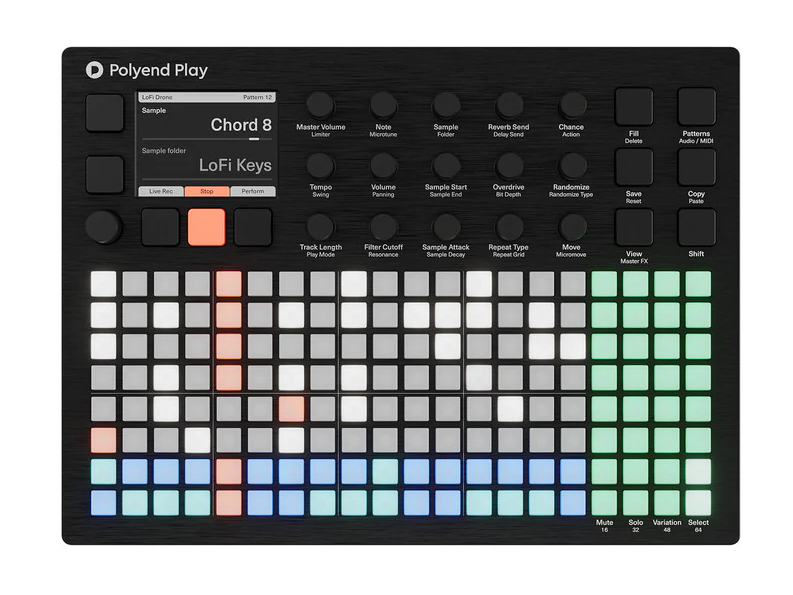Tap the hardware button beneath Live Rec
793x595 pixels.
(160, 227)
